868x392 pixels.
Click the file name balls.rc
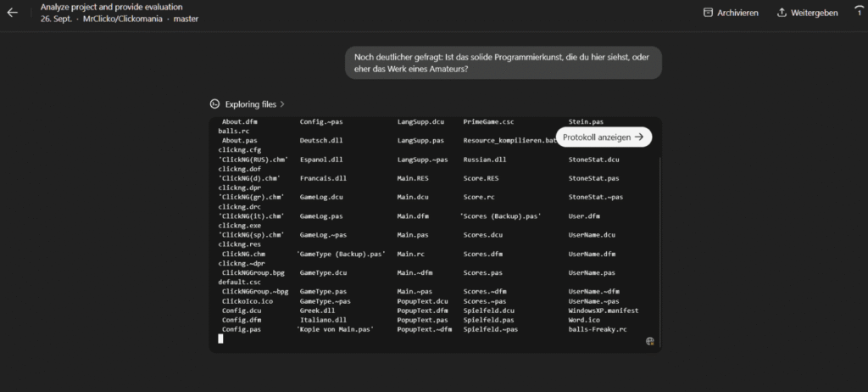(234, 131)
